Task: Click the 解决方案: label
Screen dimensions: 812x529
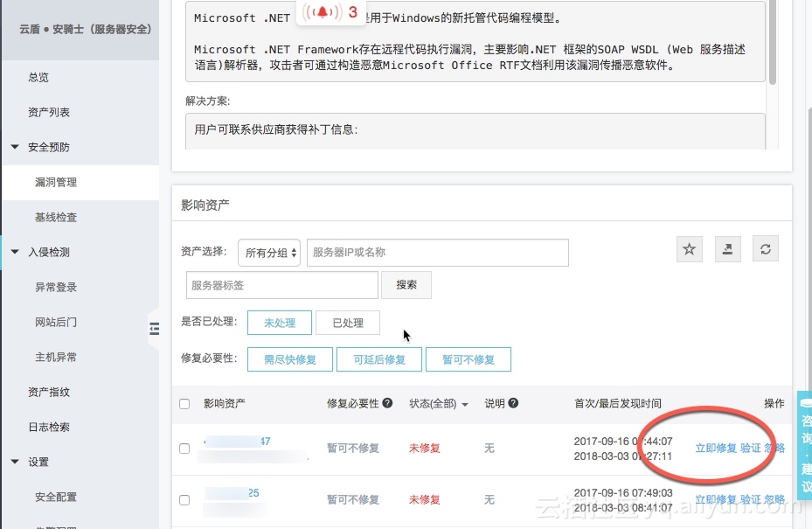Action: (x=208, y=101)
